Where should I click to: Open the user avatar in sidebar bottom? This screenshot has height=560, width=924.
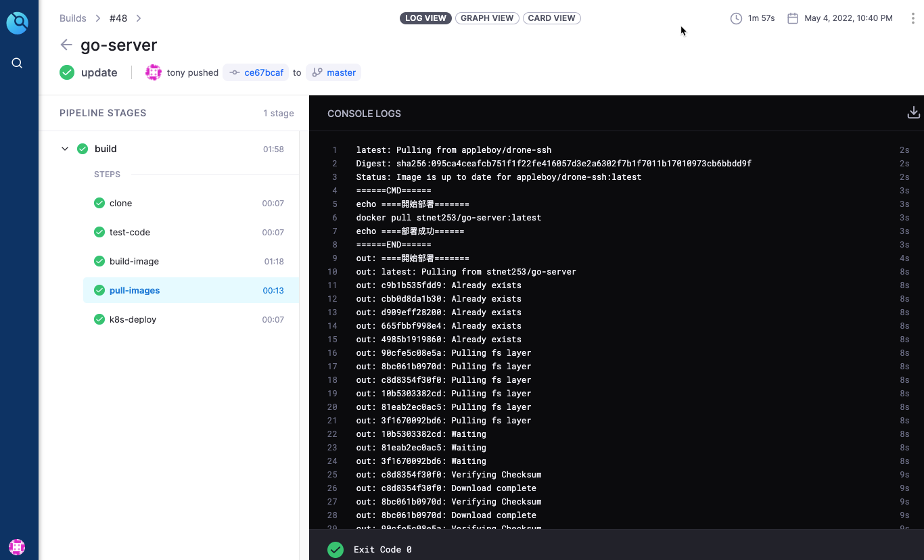[17, 546]
